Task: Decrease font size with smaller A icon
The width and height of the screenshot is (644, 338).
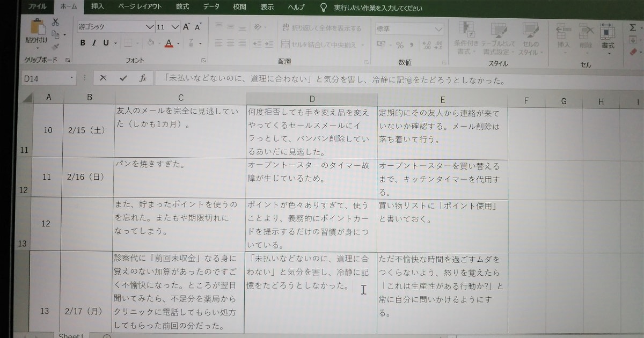Action: click(x=197, y=26)
